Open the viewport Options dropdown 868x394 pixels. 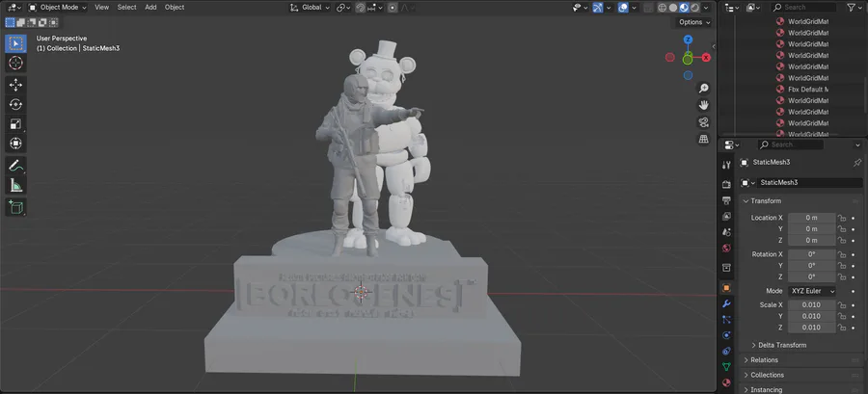click(694, 22)
